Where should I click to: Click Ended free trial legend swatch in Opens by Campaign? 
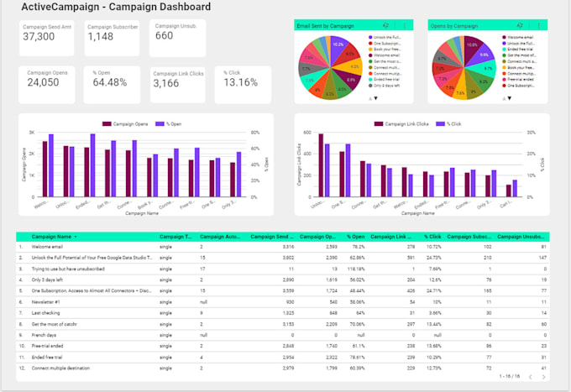click(504, 50)
